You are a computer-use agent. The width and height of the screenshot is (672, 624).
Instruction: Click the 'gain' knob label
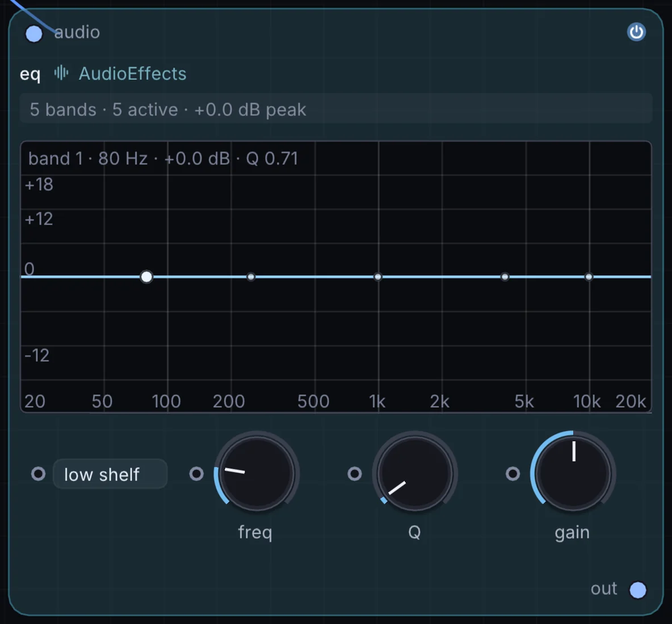[572, 533]
